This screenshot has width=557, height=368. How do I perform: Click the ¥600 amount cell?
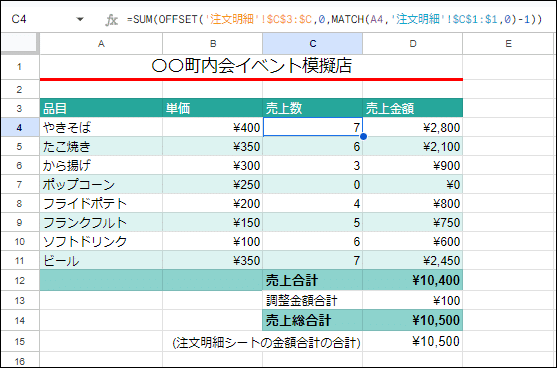click(412, 241)
